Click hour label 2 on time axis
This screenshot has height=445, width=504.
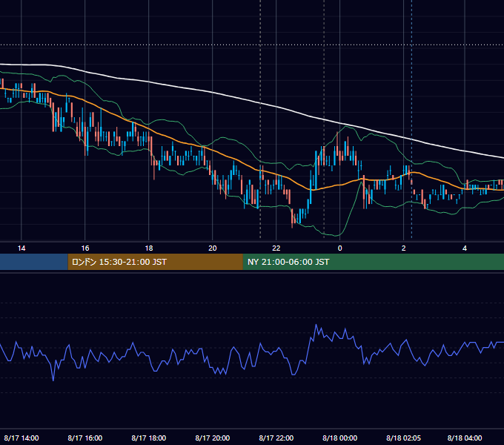pos(403,248)
